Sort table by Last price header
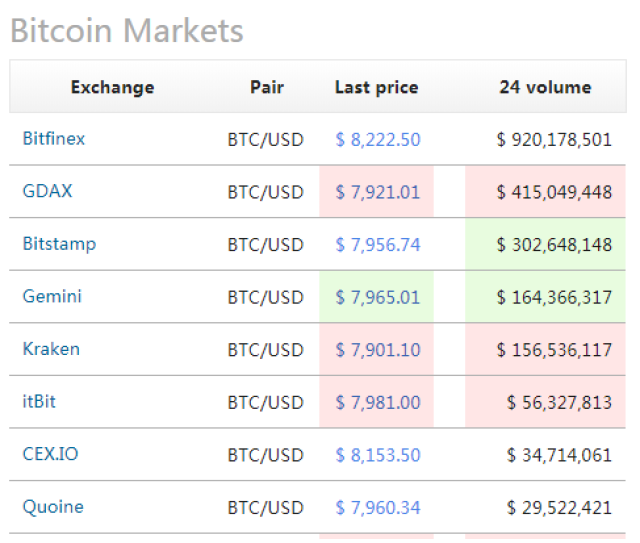The width and height of the screenshot is (640, 543). (376, 87)
